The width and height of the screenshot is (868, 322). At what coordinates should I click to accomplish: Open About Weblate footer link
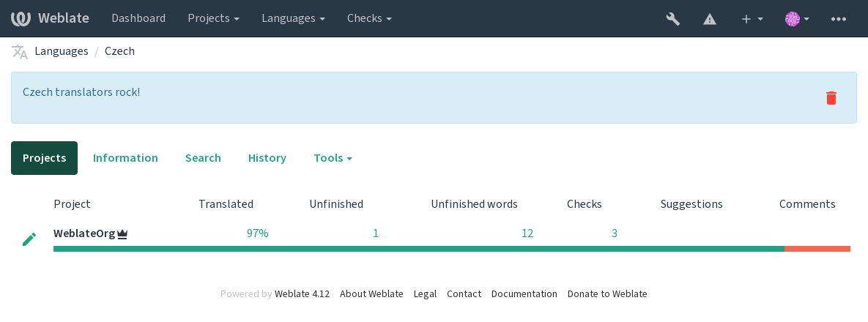pos(371,293)
